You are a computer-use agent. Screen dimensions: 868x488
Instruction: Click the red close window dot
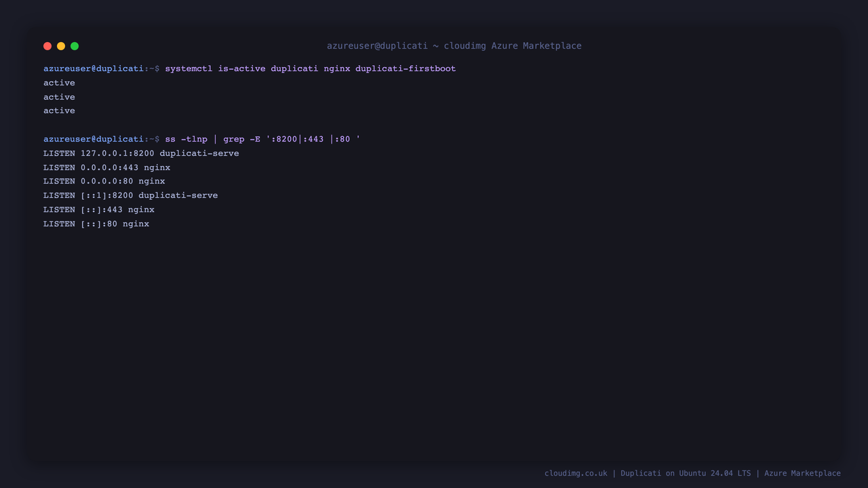tap(47, 46)
